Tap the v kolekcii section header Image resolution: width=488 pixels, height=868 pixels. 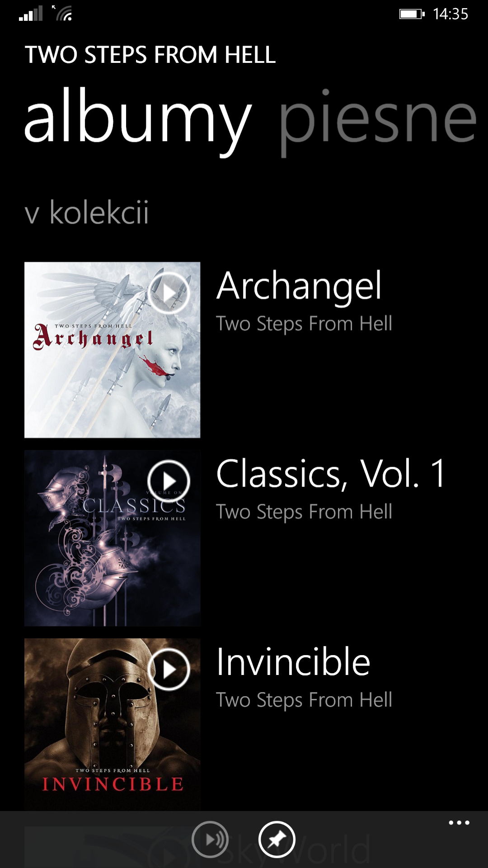[x=86, y=212]
